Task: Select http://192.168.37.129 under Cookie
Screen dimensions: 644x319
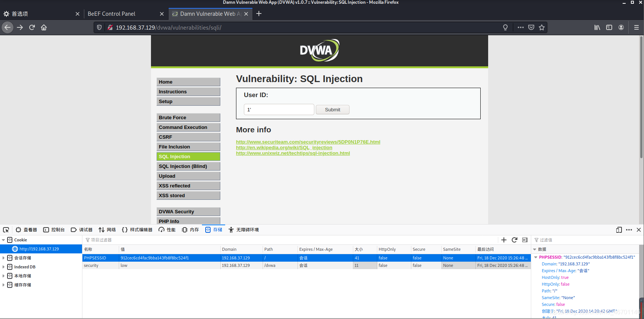Action: (x=41, y=249)
